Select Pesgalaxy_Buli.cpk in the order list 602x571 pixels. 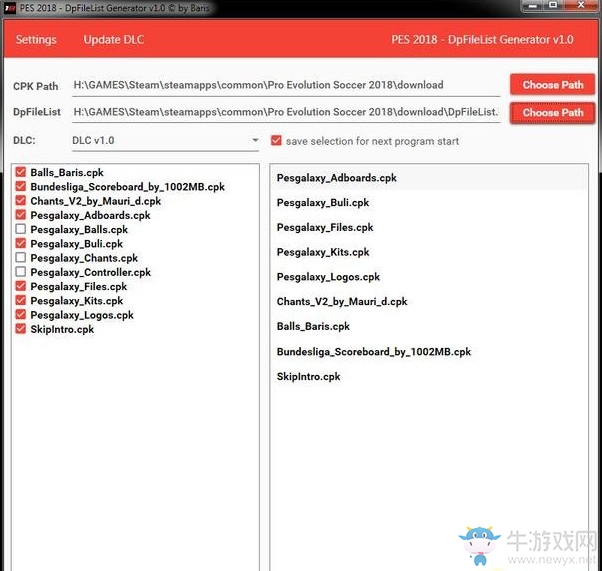pyautogui.click(x=429, y=202)
